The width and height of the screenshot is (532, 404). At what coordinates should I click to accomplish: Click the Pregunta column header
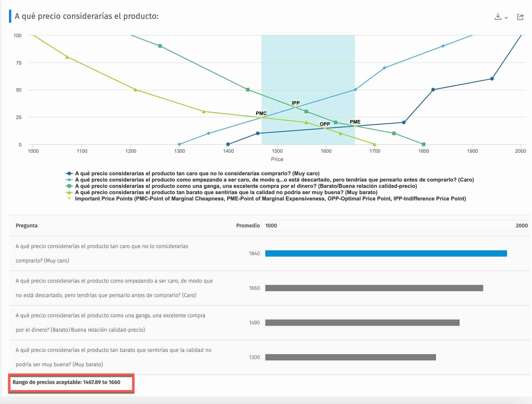coord(27,226)
